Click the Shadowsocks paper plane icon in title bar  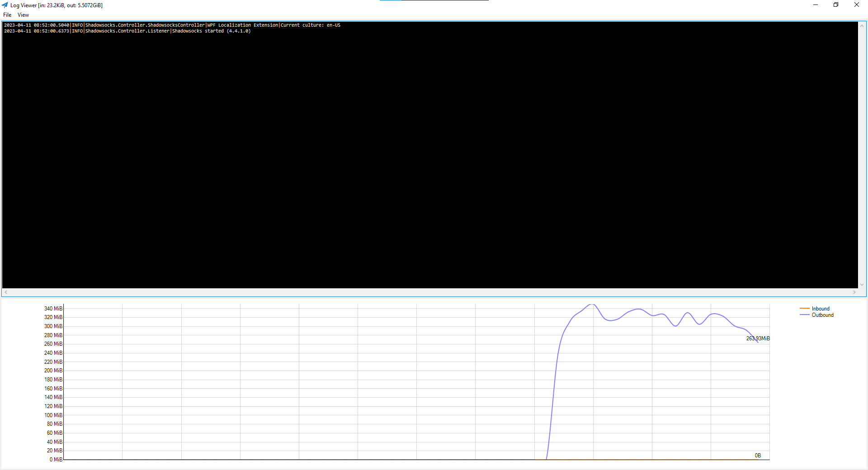(5, 5)
